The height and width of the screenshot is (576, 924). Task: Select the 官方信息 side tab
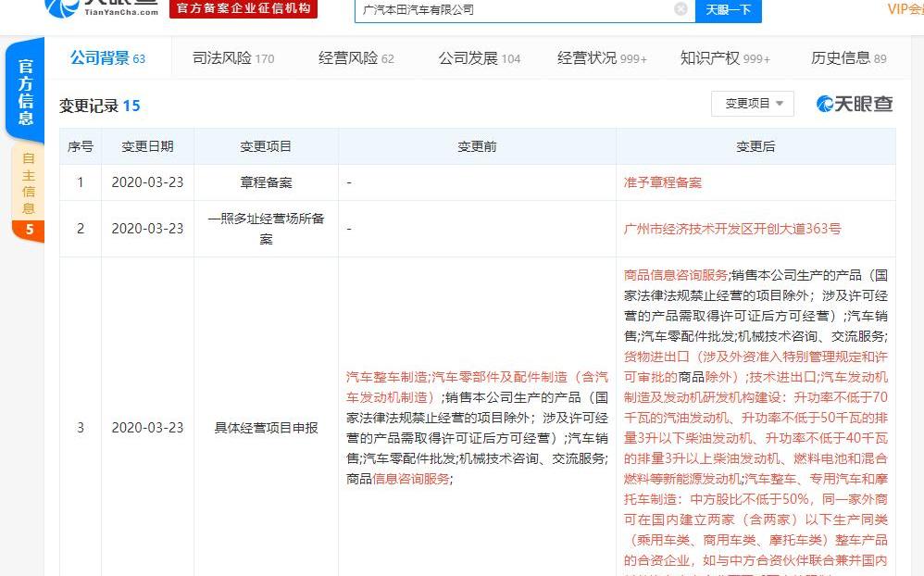coord(25,92)
